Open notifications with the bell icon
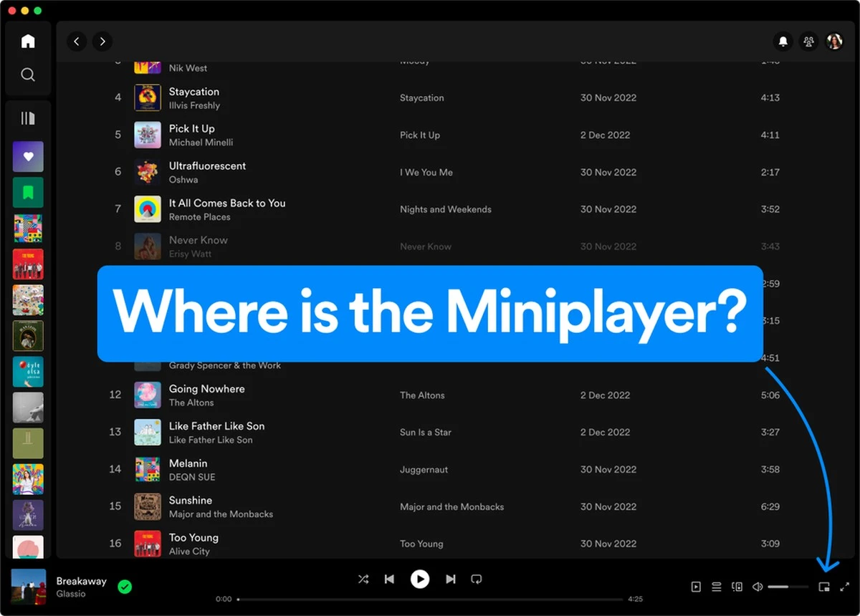This screenshot has height=616, width=860. click(783, 41)
